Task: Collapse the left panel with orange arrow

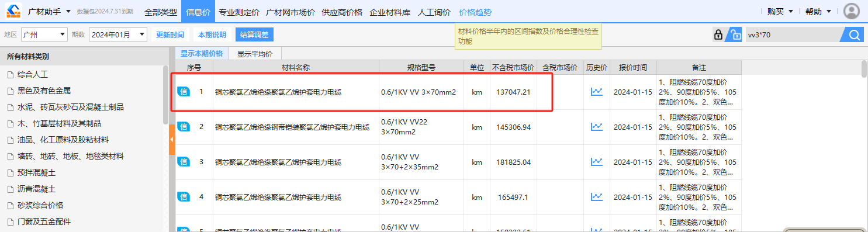Action: click(x=172, y=139)
